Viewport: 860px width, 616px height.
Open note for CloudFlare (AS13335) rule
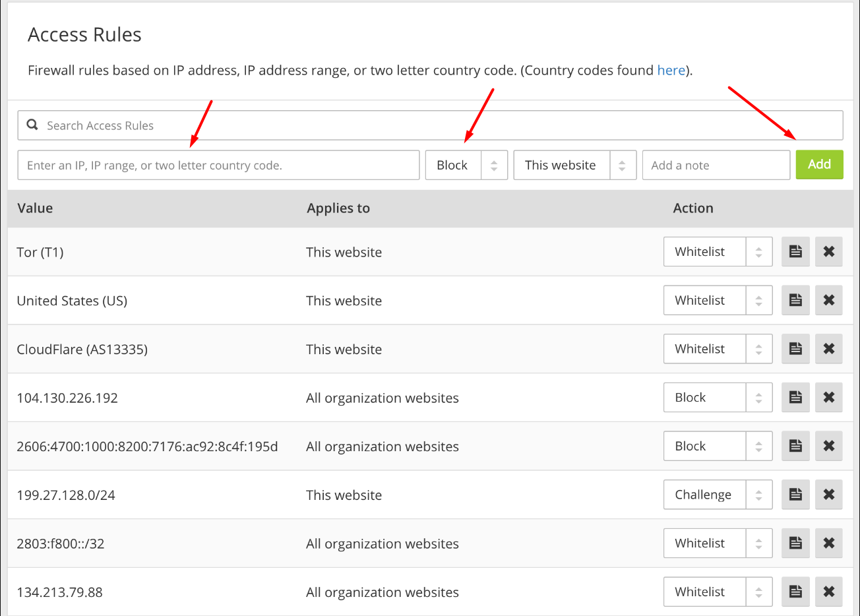click(795, 349)
